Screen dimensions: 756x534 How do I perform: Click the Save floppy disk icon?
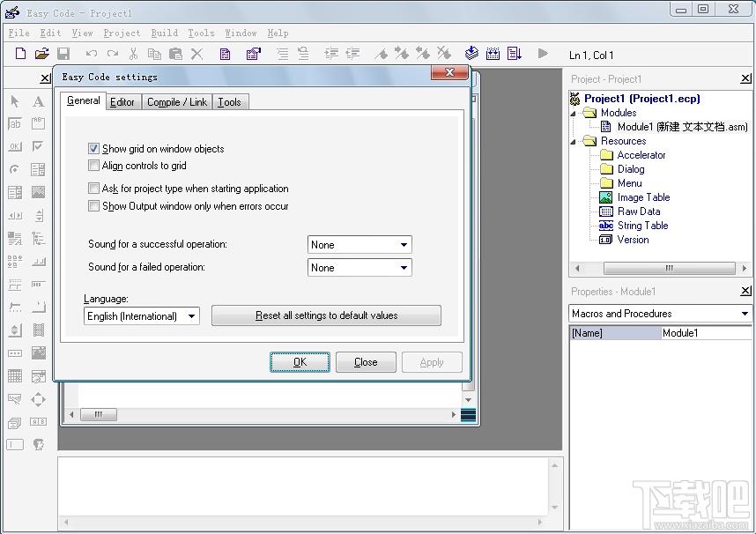point(63,54)
